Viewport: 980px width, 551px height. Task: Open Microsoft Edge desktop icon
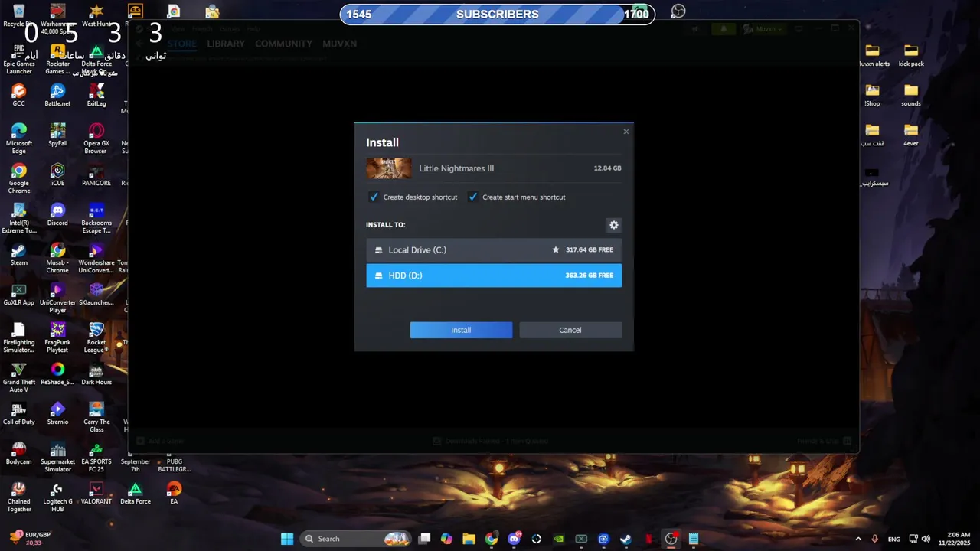click(x=19, y=139)
